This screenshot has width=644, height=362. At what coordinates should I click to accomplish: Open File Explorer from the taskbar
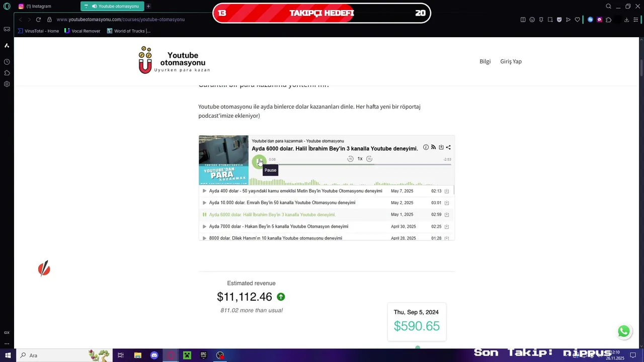[137, 355]
